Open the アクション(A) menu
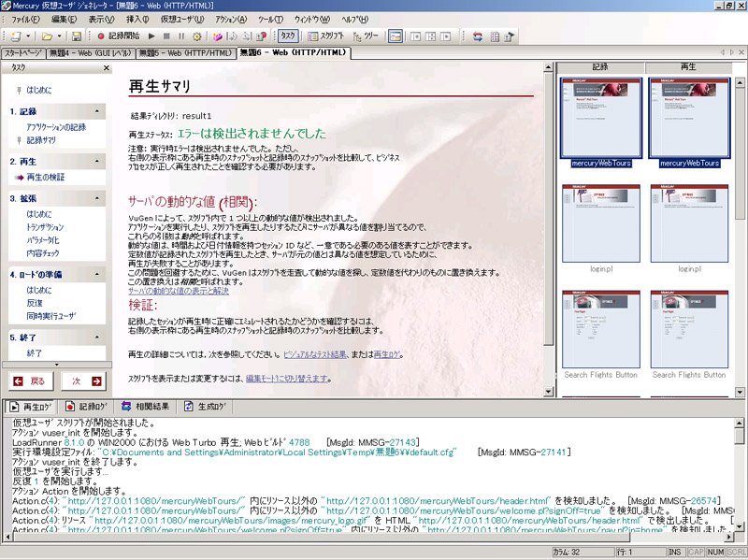Screen dimensions: 748x560 click(231, 20)
